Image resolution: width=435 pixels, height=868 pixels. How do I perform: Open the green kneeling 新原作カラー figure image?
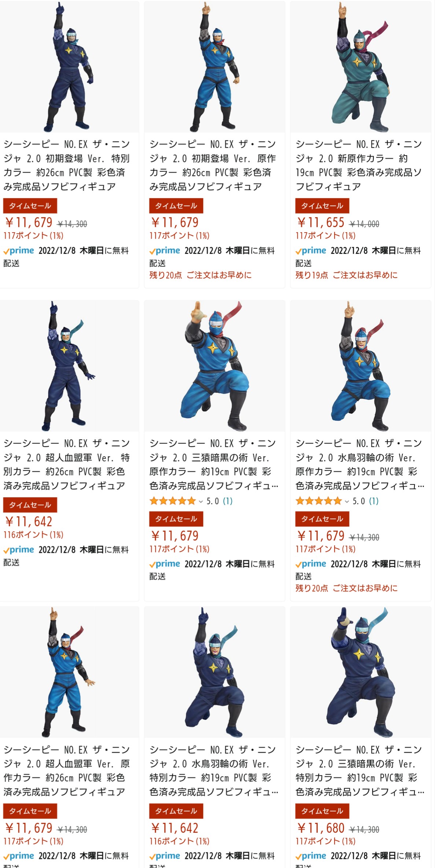click(361, 67)
